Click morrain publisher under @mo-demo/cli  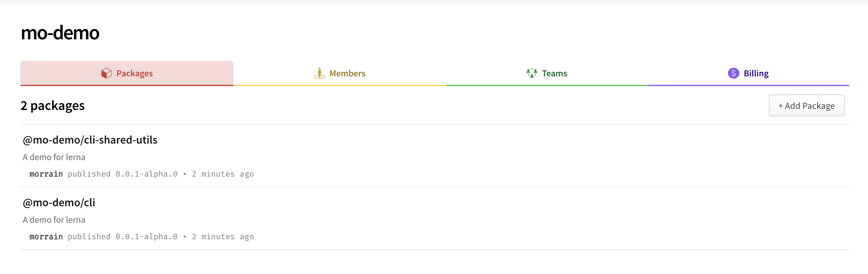[x=46, y=237]
